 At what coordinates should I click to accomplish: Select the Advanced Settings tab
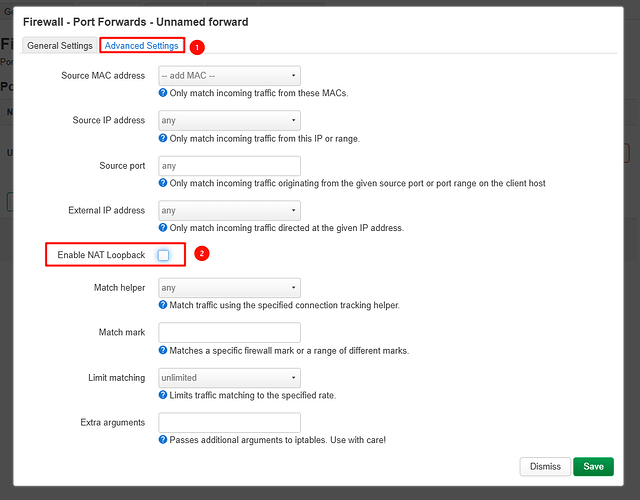point(142,46)
